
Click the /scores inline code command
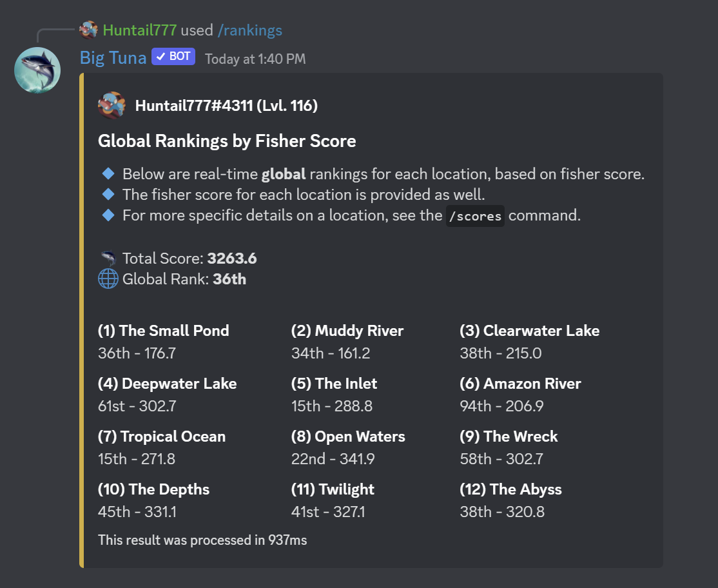[x=475, y=216]
